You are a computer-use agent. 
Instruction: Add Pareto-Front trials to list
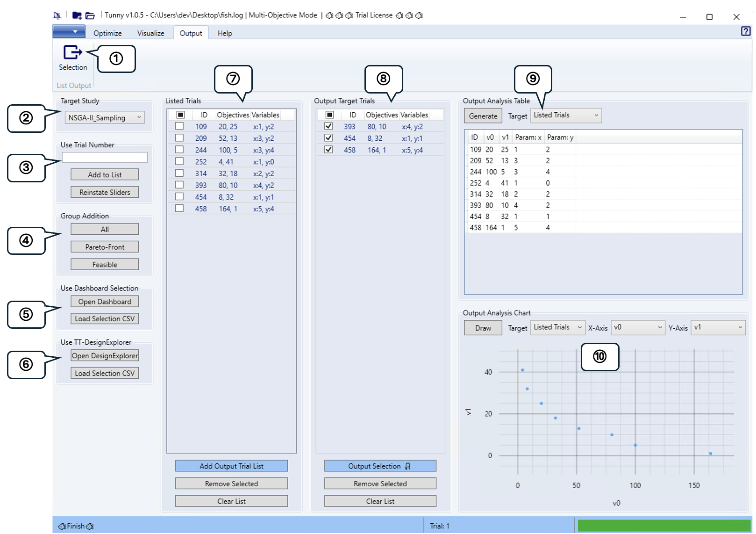[105, 247]
